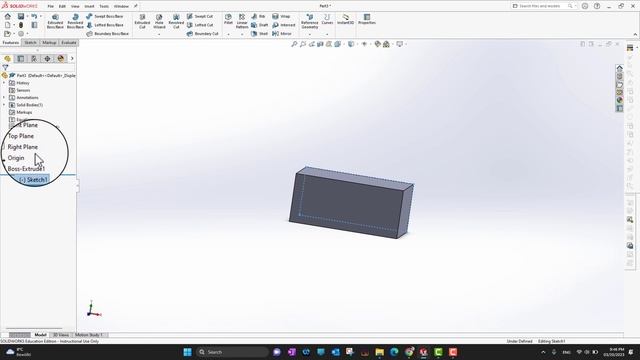Click the Curves tool
This screenshot has height=360, width=640.
(x=327, y=19)
